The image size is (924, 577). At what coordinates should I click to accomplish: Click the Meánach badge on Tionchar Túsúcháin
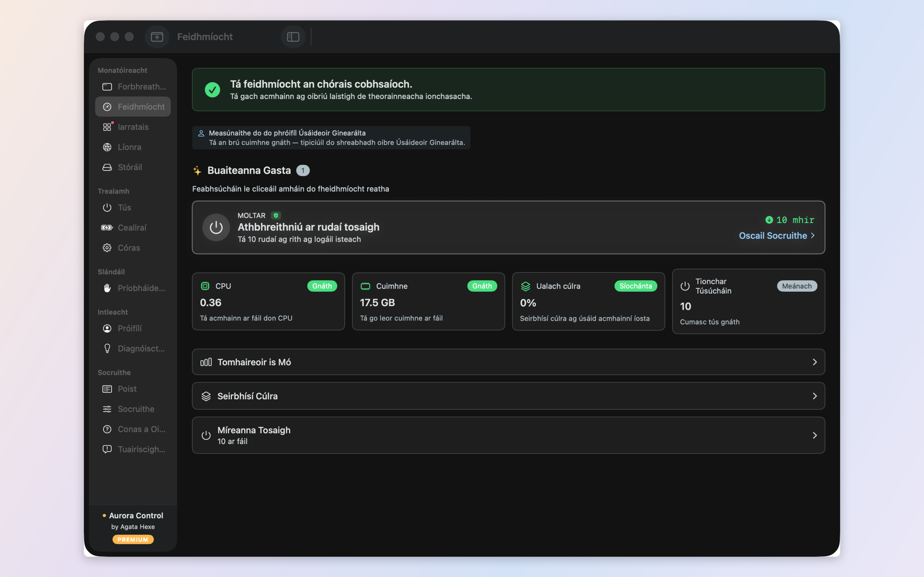pos(797,286)
